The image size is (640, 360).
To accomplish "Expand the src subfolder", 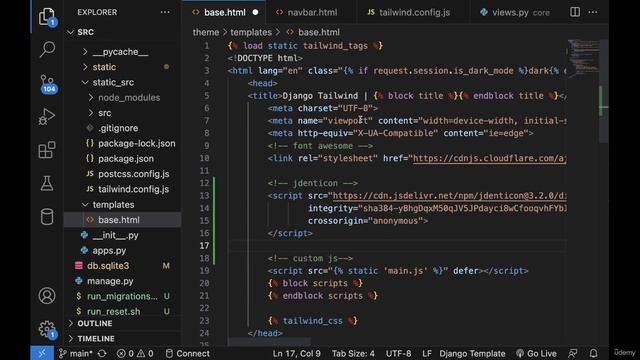I will [104, 113].
